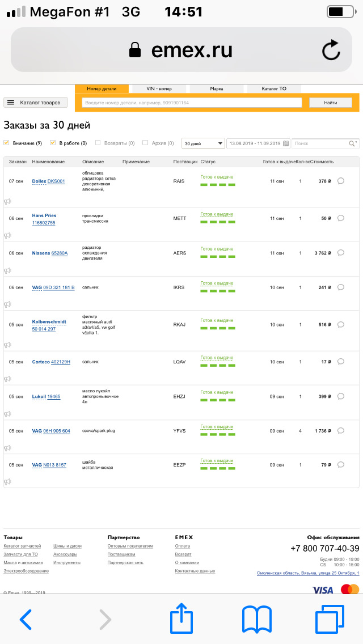Click megaphone icon under Dollex order row

[x=7, y=201]
